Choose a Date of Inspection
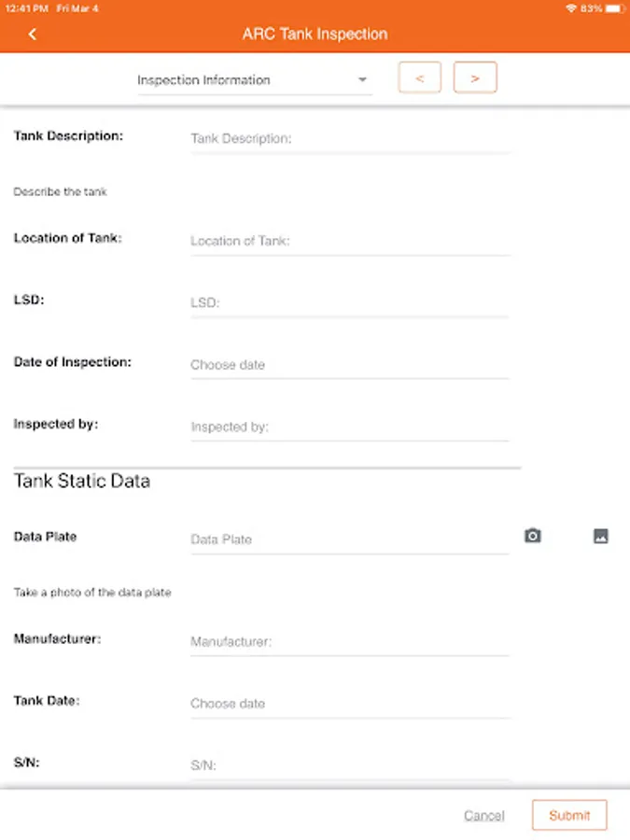The width and height of the screenshot is (630, 840). 350,365
